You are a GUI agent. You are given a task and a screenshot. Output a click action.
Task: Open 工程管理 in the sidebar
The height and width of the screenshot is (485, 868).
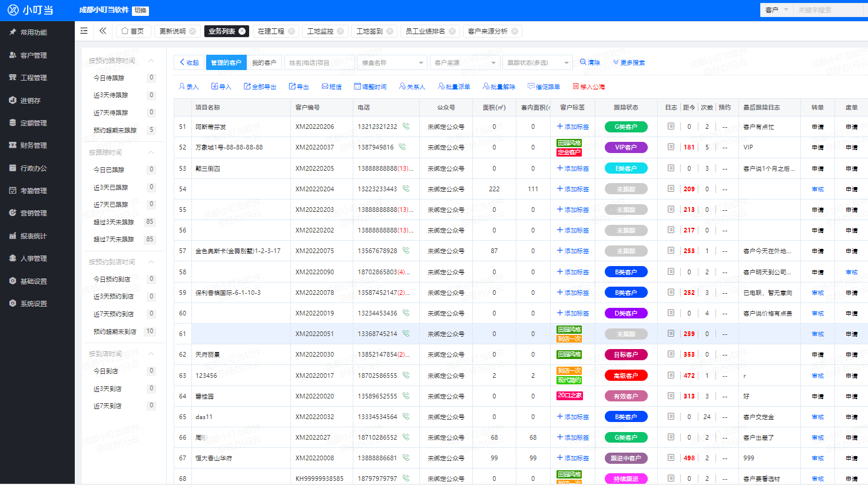pos(34,78)
